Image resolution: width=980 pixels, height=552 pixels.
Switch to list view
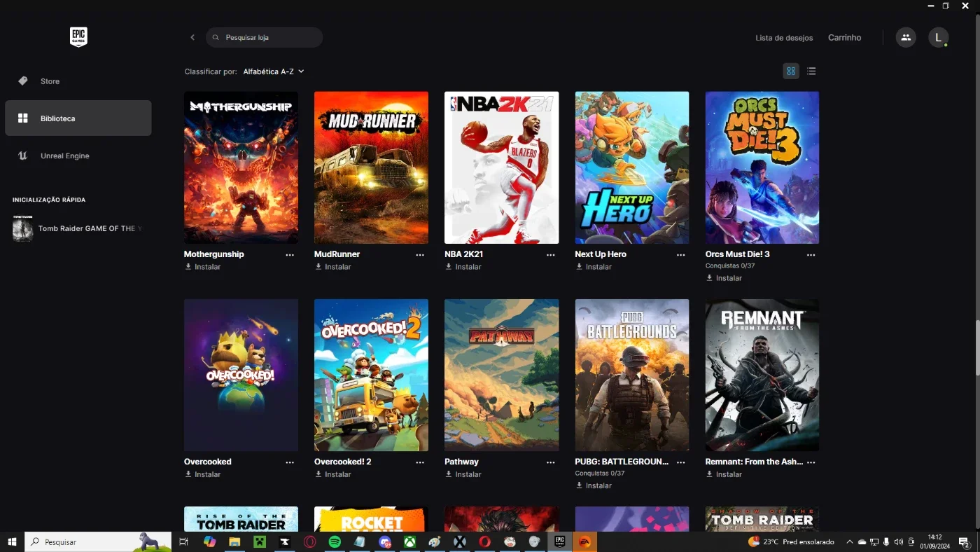(x=811, y=71)
